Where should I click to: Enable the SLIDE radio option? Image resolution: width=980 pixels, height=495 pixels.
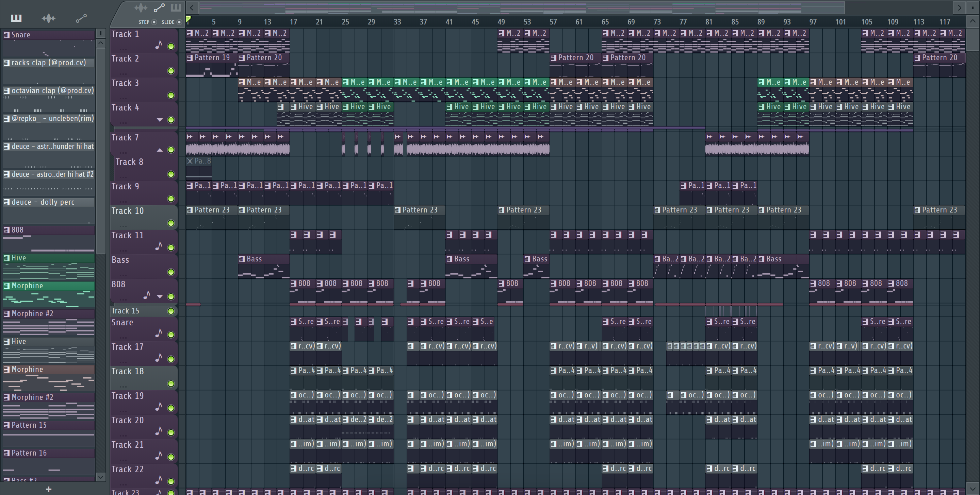179,22
